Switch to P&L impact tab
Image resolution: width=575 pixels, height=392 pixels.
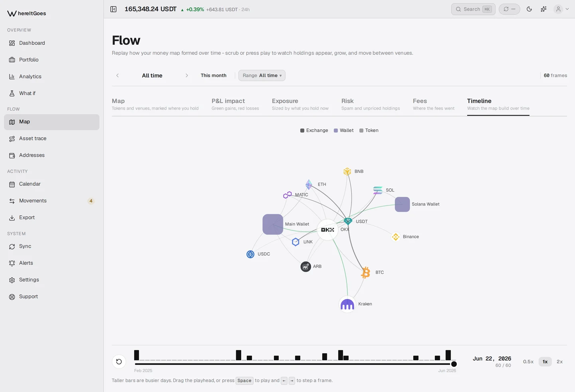point(235,104)
